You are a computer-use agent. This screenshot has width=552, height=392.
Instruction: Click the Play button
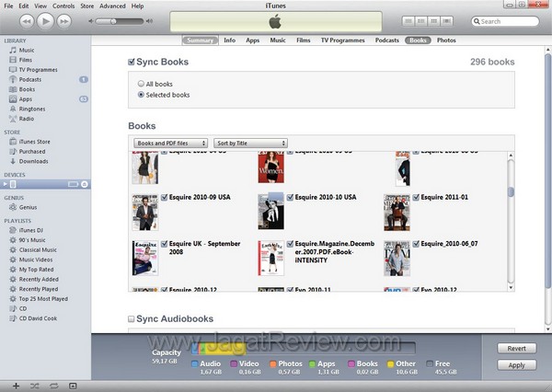tap(45, 21)
